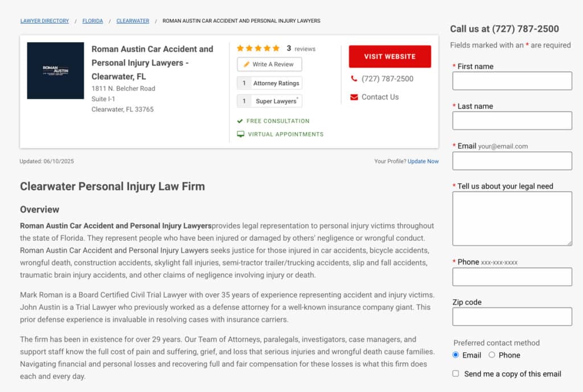Click the pencil icon in Write A Review
This screenshot has width=583, height=392.
pyautogui.click(x=246, y=64)
